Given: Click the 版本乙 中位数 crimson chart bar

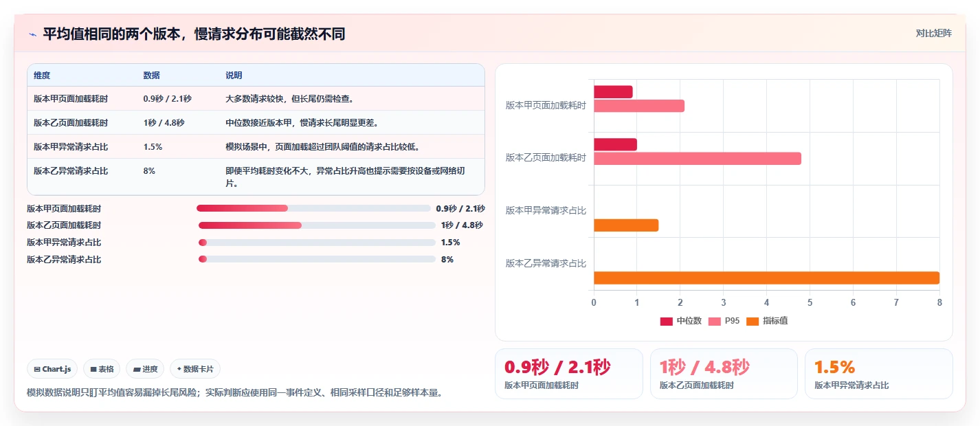Looking at the screenshot, I should pyautogui.click(x=615, y=145).
